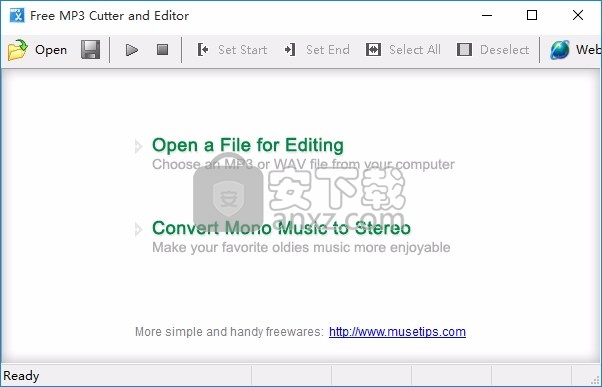Viewport: 602px width, 387px height.
Task: Click the Select All text
Action: (x=415, y=50)
